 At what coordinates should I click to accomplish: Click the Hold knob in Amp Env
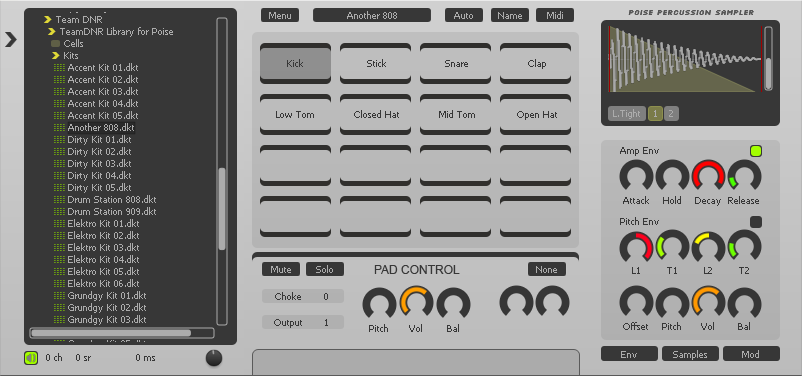coord(672,176)
